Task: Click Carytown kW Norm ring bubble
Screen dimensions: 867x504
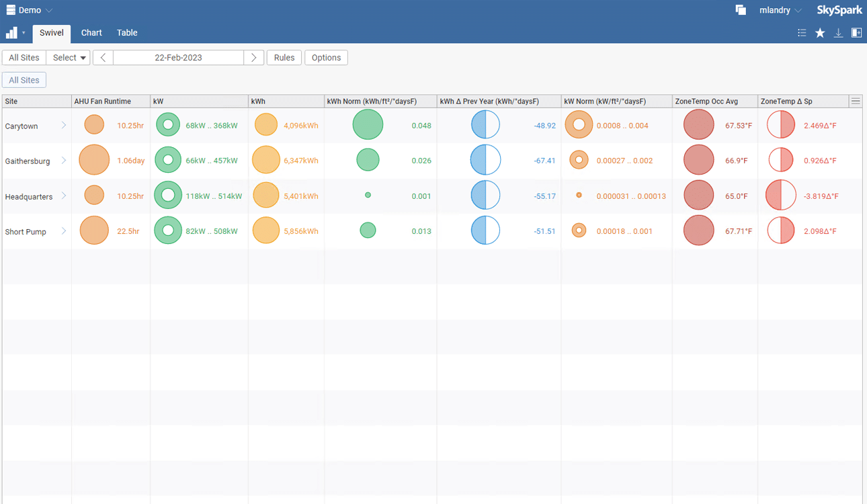Action: (579, 125)
